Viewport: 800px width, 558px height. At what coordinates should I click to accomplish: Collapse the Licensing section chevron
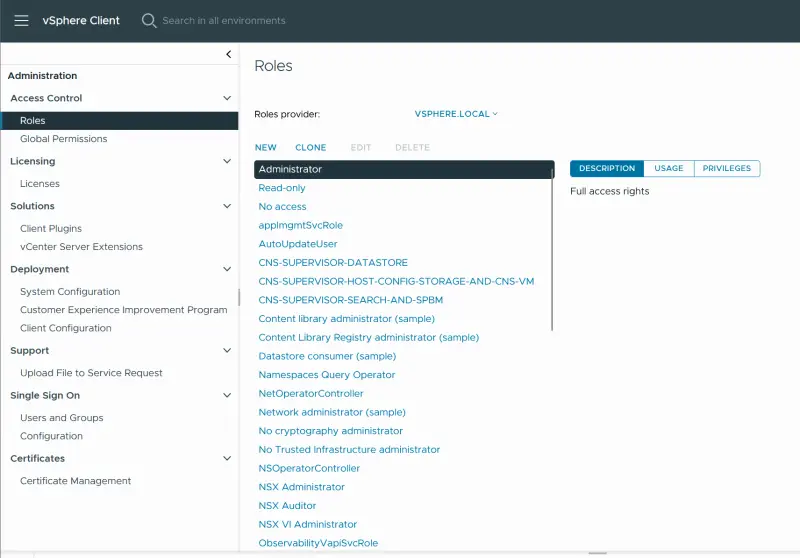pos(227,161)
